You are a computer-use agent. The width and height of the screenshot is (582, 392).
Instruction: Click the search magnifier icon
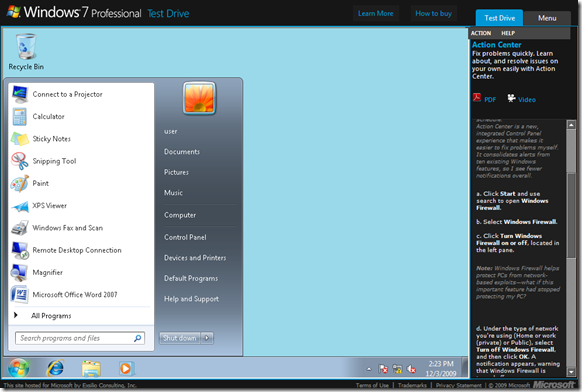[x=138, y=338]
